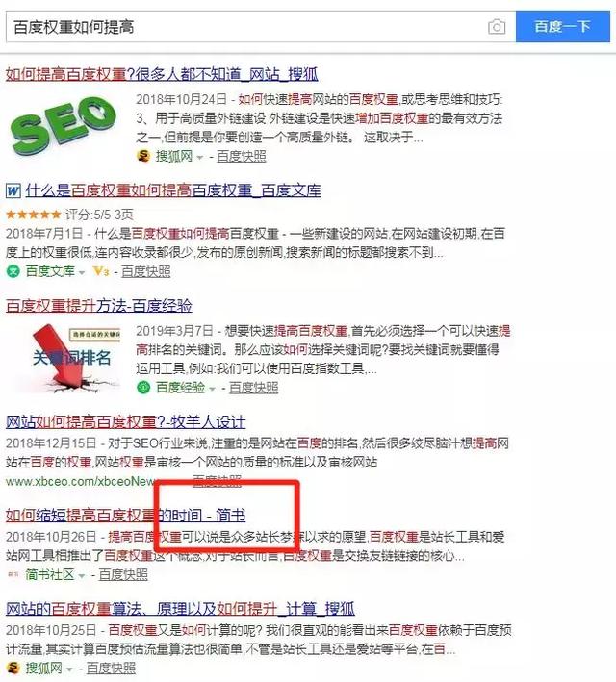The height and width of the screenshot is (682, 616).
Task: Click the V3 credibility badge icon
Action: [x=101, y=271]
